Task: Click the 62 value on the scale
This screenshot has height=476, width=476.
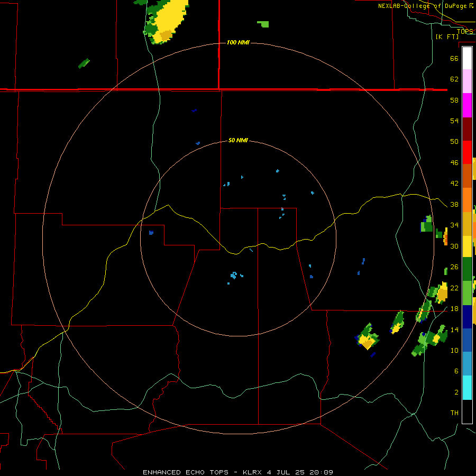Action: (x=454, y=79)
